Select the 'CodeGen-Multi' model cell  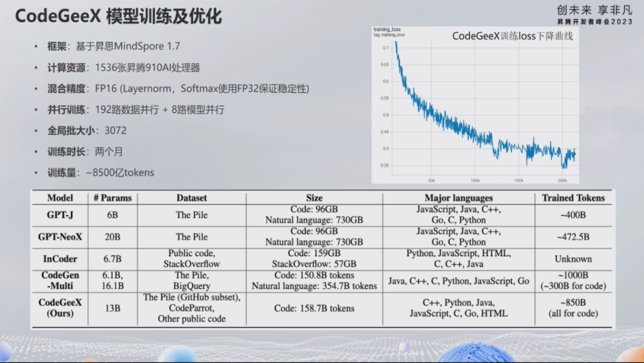point(60,281)
